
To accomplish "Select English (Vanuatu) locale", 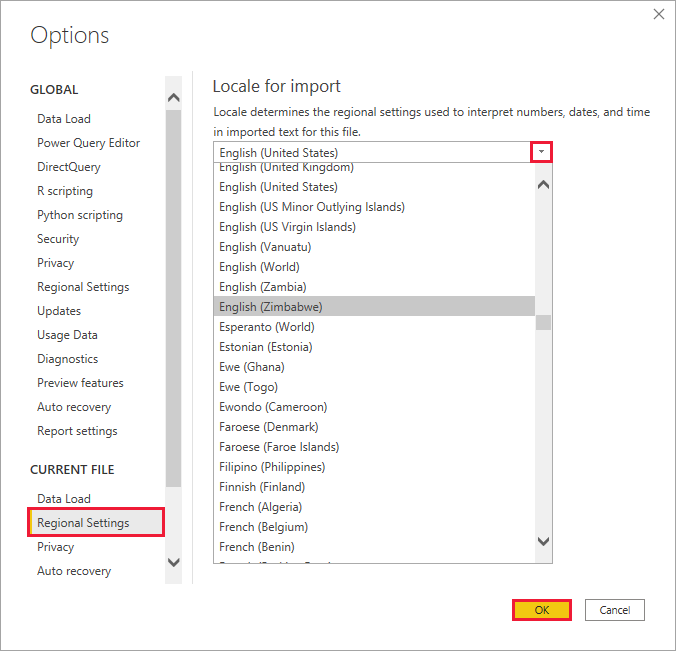I will [x=374, y=247].
